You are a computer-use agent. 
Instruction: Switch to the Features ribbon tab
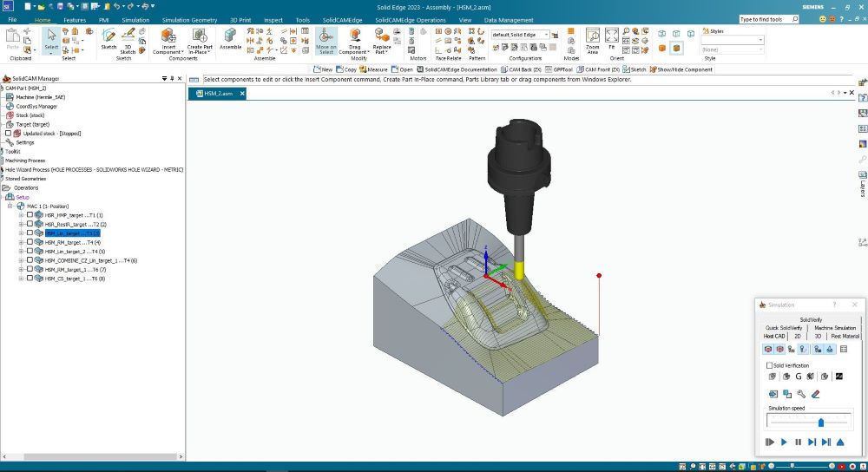click(75, 20)
